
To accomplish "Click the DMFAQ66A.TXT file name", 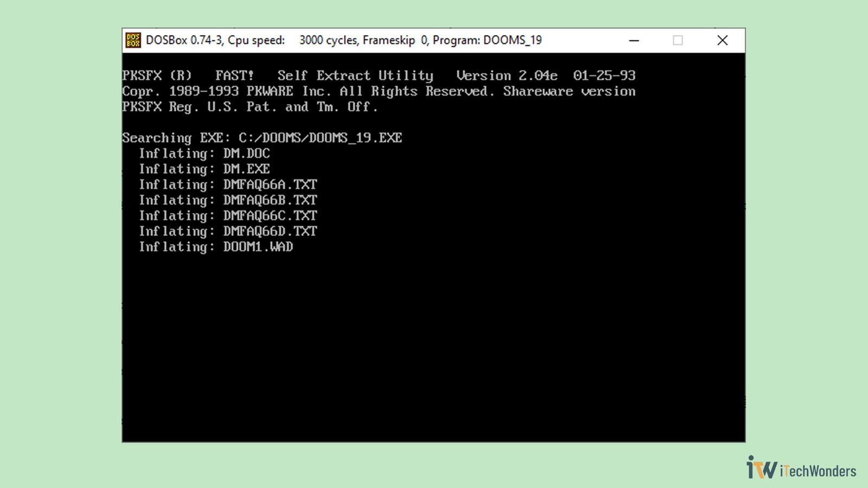I will (270, 185).
